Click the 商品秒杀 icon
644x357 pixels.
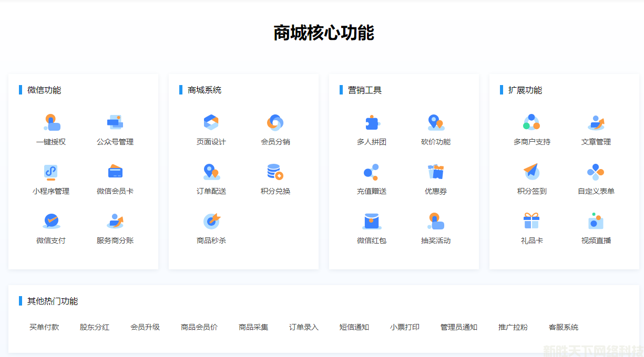pyautogui.click(x=211, y=221)
